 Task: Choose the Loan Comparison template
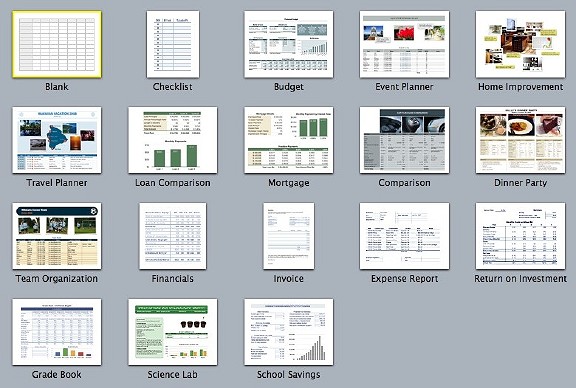173,140
